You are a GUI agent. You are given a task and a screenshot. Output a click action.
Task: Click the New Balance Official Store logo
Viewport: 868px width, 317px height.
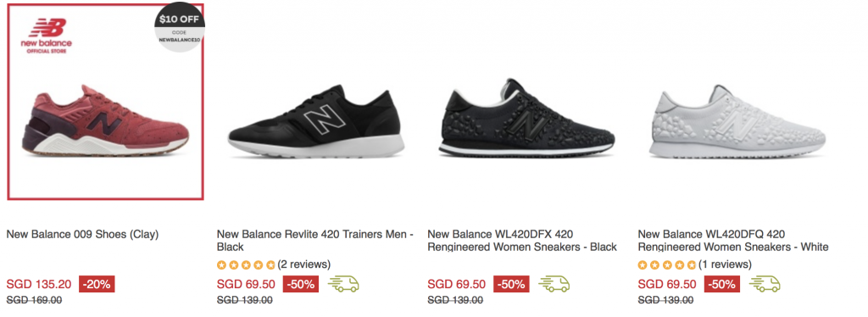coord(47,36)
